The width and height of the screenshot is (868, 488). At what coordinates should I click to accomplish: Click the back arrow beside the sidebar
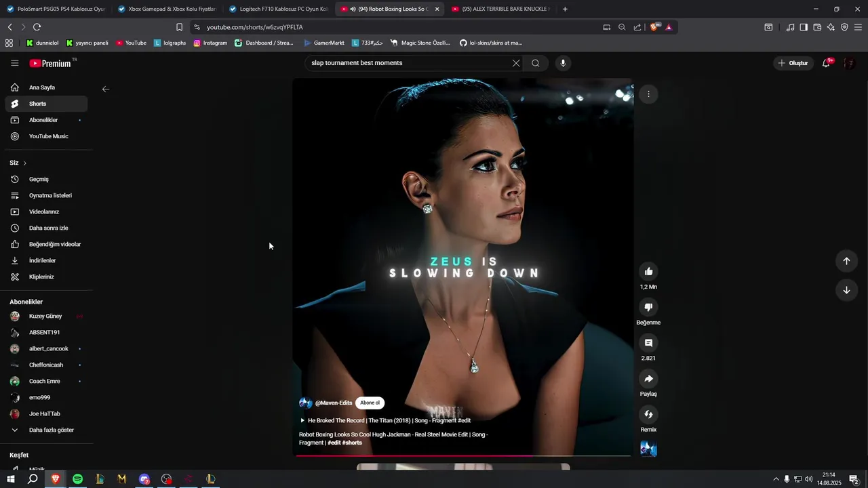[106, 89]
